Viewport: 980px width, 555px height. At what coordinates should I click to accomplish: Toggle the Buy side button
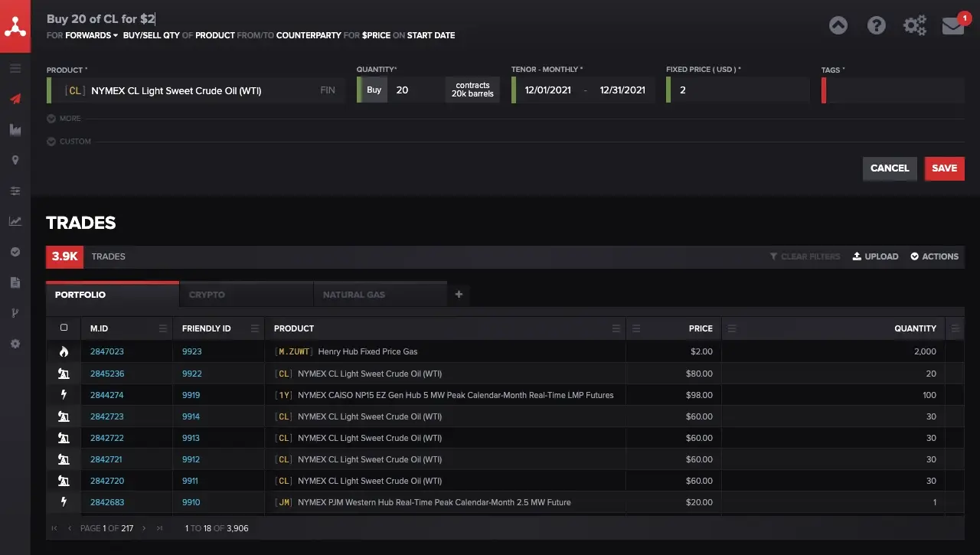374,90
